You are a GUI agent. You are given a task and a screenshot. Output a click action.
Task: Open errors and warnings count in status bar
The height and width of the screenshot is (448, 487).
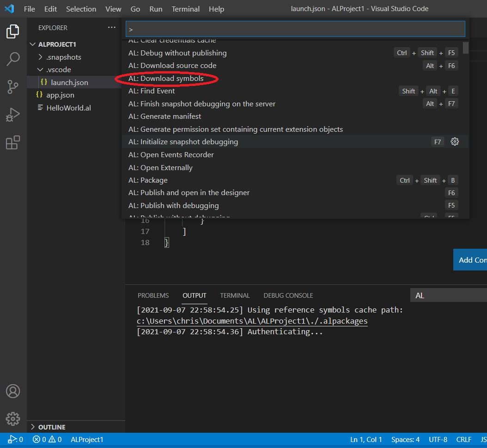click(x=47, y=440)
